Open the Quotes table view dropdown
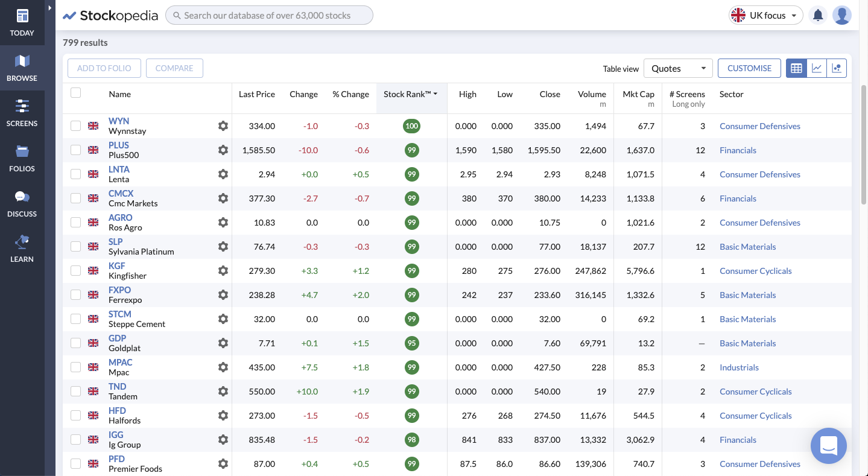 [678, 68]
